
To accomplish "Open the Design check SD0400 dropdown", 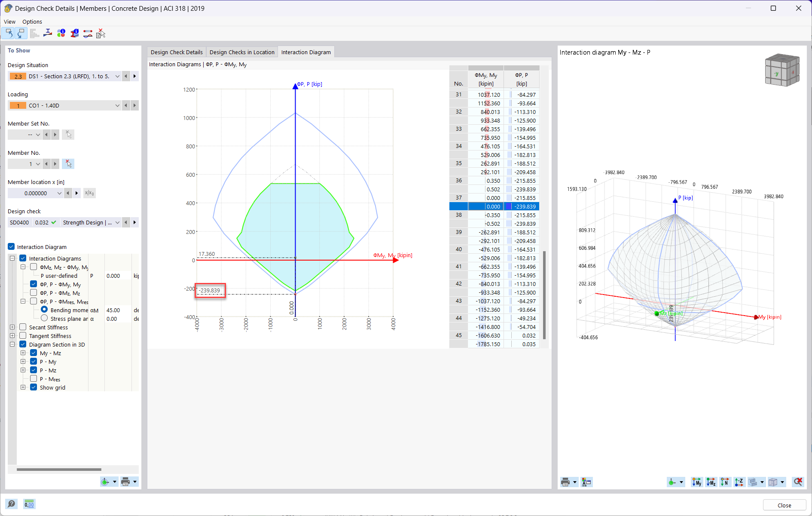I will (117, 222).
